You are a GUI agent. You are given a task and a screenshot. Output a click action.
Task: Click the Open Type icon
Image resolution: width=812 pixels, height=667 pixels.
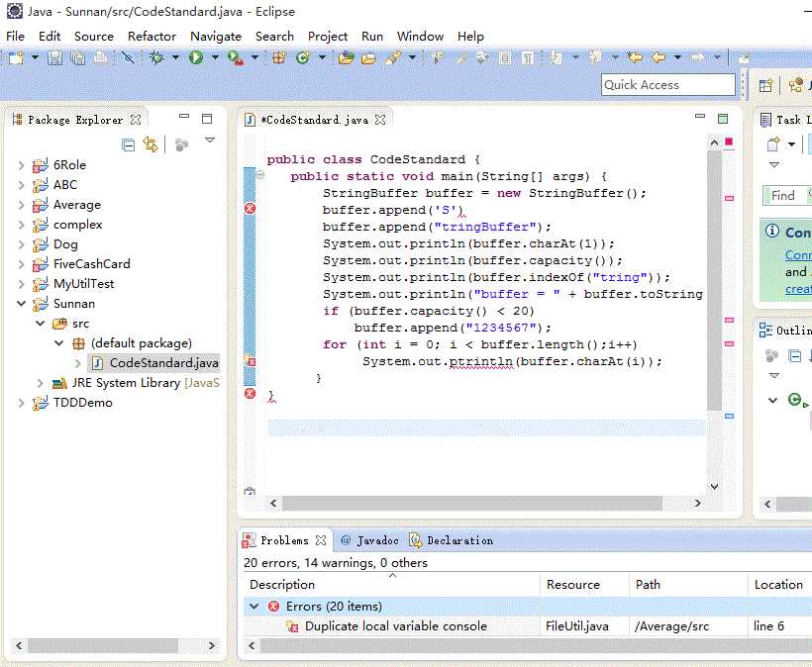[x=346, y=57]
